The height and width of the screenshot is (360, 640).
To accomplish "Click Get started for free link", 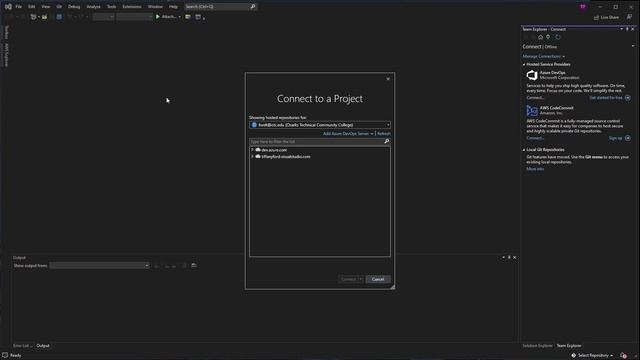I will coord(606,98).
